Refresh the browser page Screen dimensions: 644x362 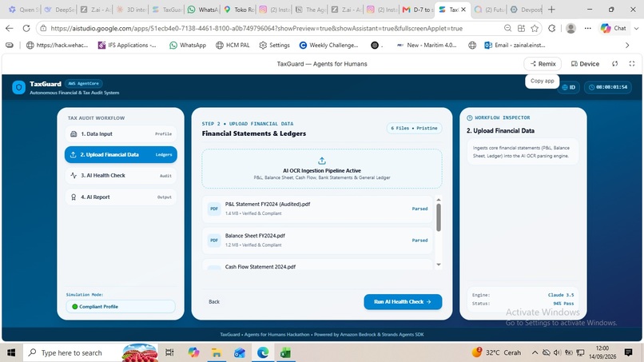pos(26,28)
